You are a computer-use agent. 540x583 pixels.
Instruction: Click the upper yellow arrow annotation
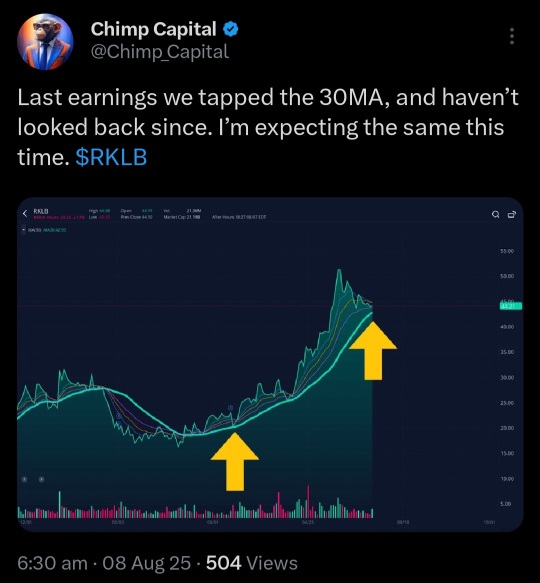tap(373, 351)
